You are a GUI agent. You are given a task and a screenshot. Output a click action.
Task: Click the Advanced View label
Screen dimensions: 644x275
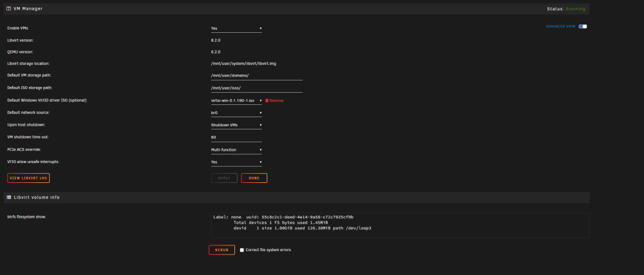pyautogui.click(x=561, y=26)
